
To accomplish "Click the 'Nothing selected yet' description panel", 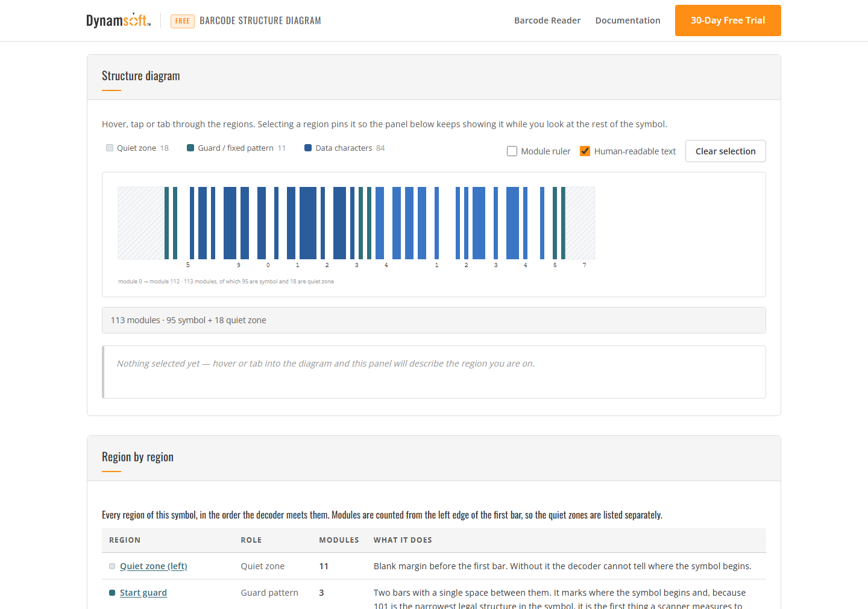I will [434, 372].
